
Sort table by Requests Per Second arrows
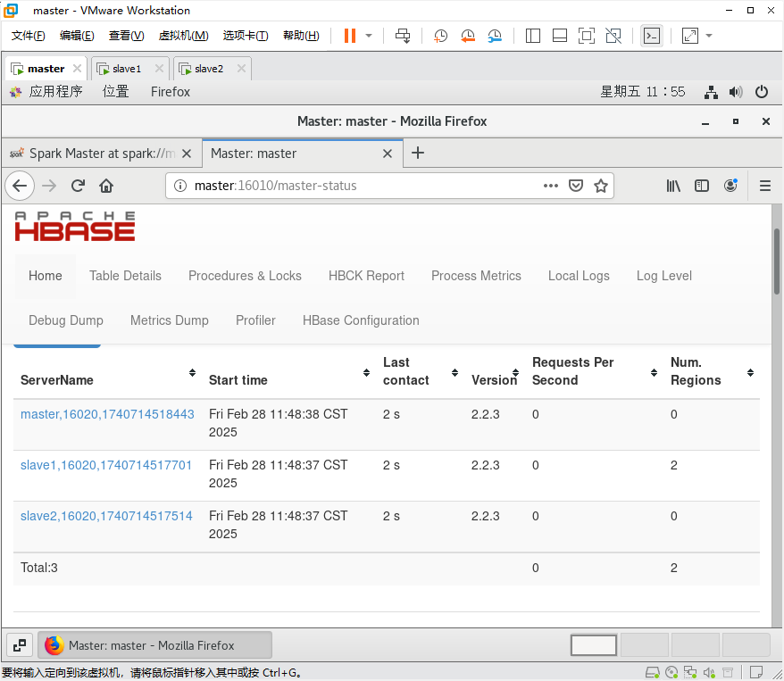click(654, 373)
